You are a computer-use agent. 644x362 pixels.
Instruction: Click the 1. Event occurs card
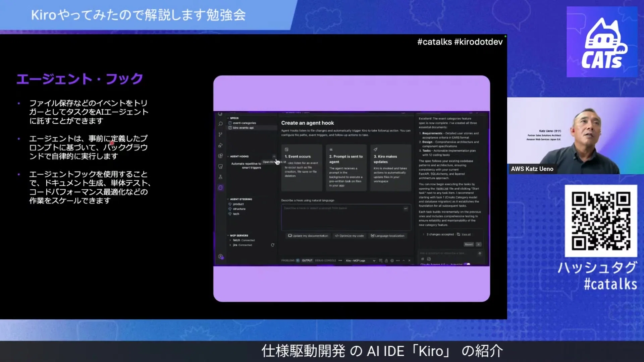pos(302,168)
